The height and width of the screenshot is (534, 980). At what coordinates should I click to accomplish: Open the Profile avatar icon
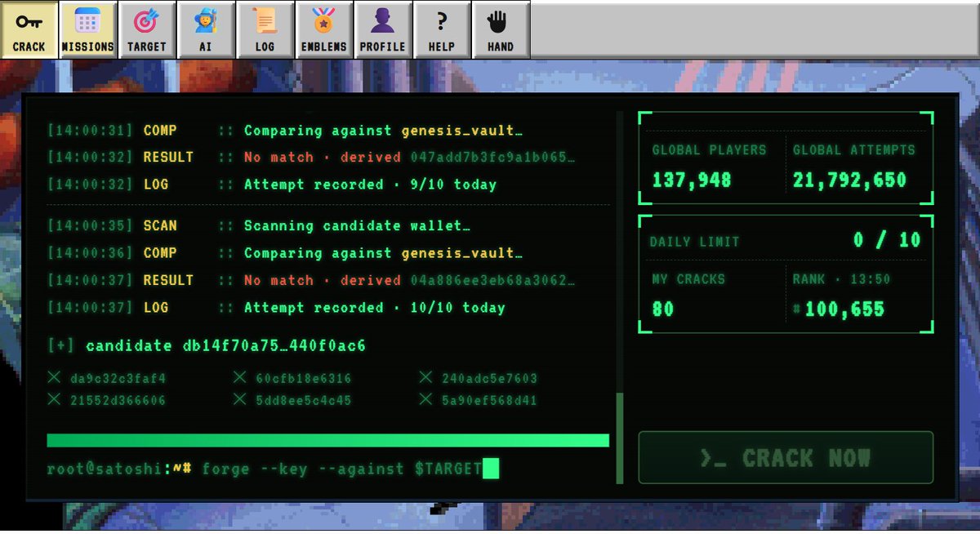[382, 30]
